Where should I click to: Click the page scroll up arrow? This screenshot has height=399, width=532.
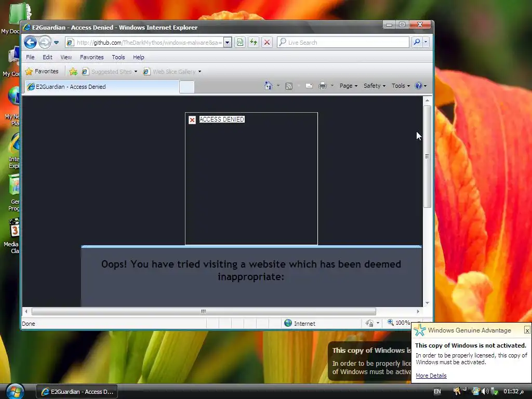[x=427, y=100]
